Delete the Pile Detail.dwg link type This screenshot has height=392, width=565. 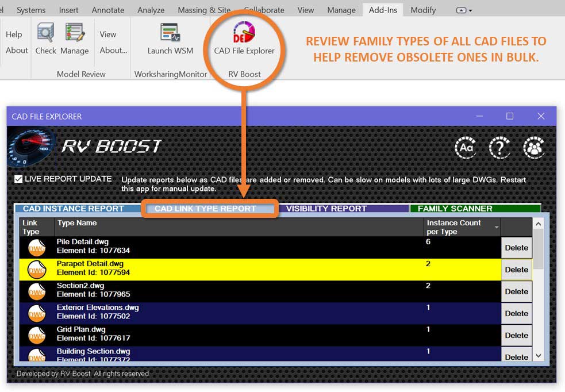[516, 248]
